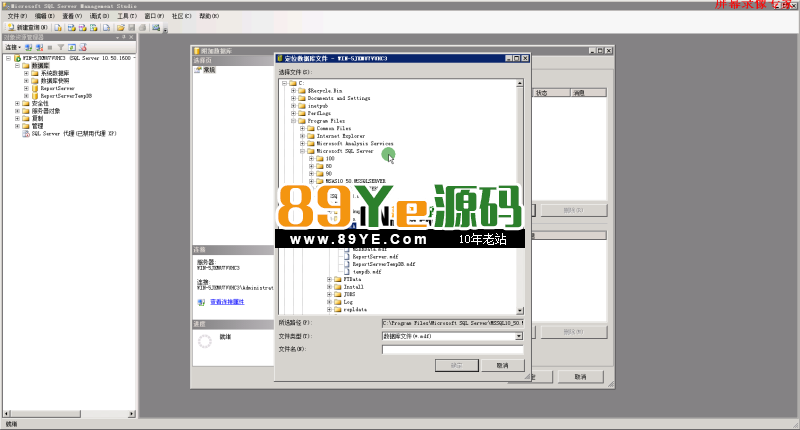
Task: Click the Save disk icon in toolbar
Action: (132, 28)
